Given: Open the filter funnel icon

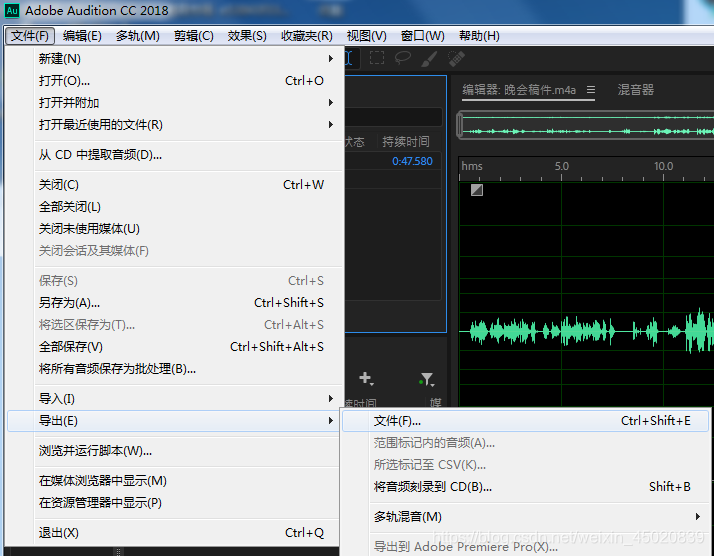Looking at the screenshot, I should coord(427,379).
